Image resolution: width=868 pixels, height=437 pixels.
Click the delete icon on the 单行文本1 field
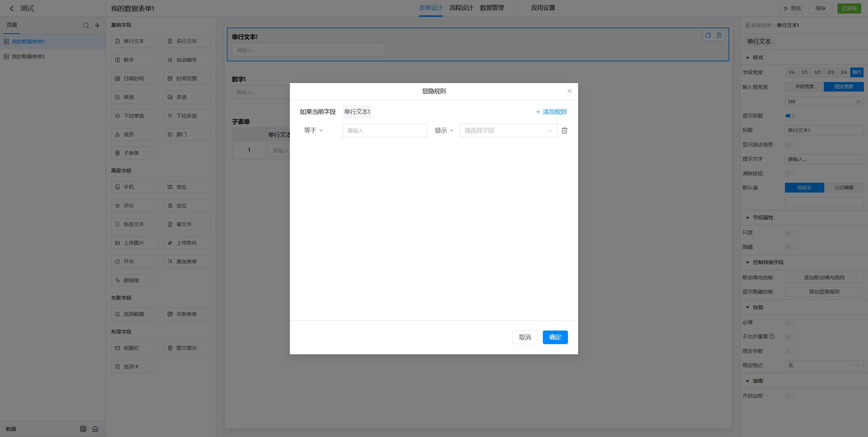coord(719,35)
